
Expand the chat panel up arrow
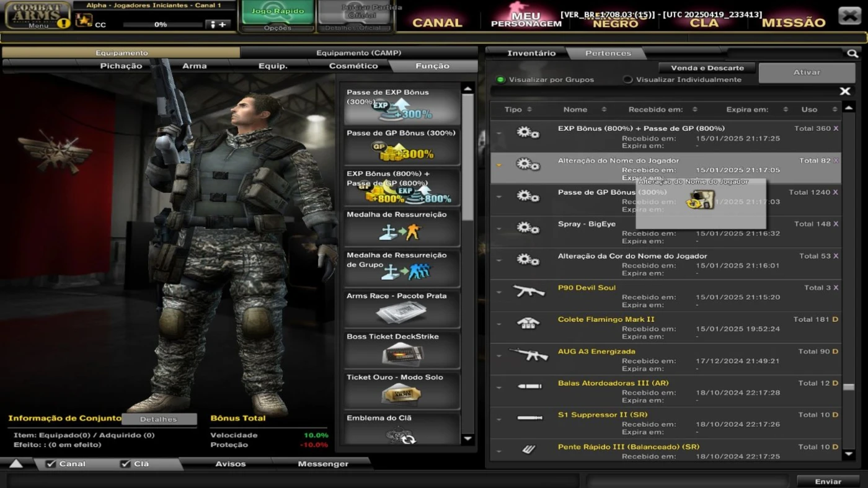pyautogui.click(x=15, y=464)
